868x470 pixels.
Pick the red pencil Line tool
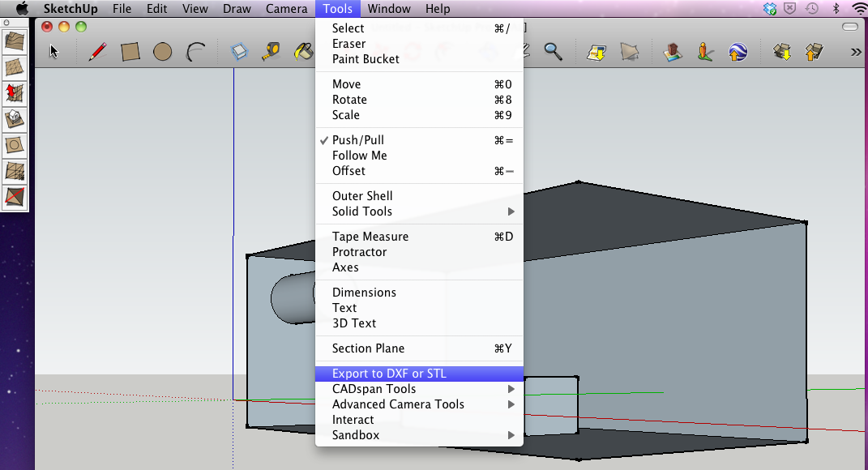coord(97,52)
